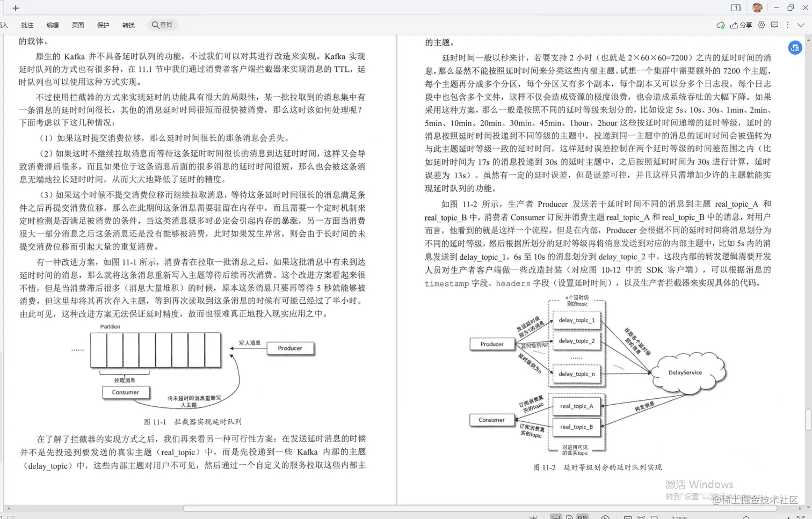Toggle double-page layout in status bar
The height and width of the screenshot is (519, 812).
tap(583, 517)
